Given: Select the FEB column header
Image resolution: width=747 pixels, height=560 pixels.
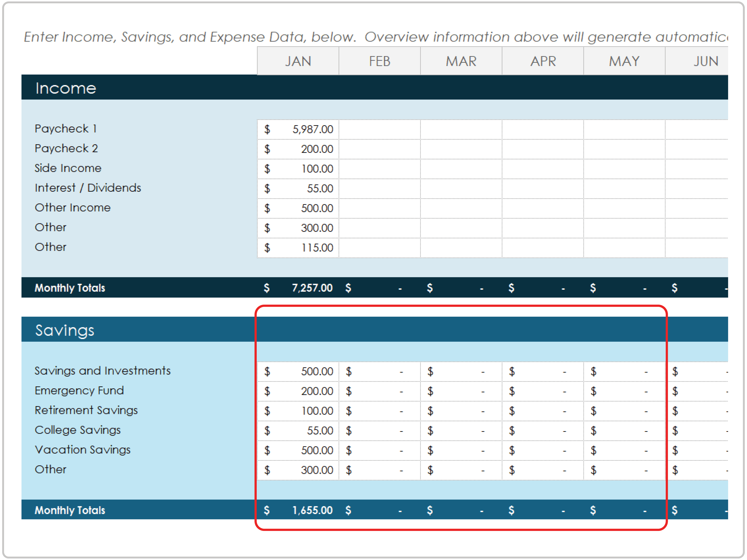Looking at the screenshot, I should (x=380, y=61).
